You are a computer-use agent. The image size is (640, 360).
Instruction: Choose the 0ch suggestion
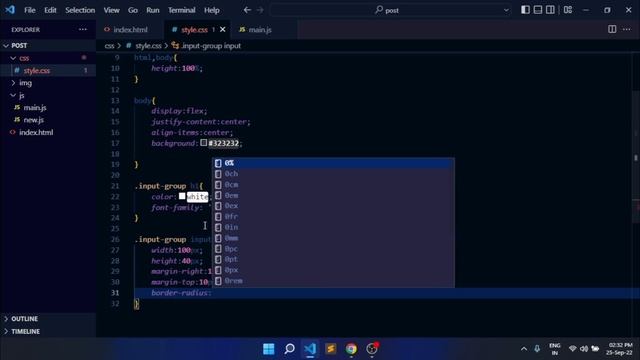tap(333, 174)
